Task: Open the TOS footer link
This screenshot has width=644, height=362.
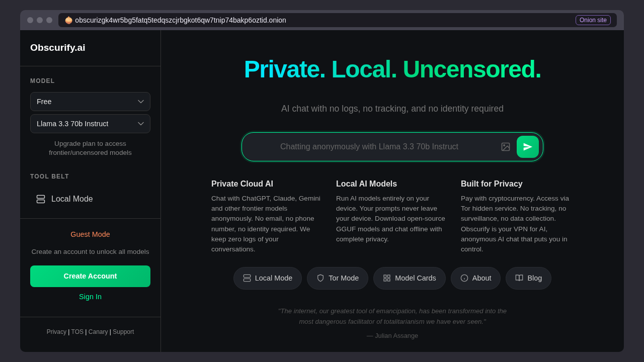Action: click(77, 332)
